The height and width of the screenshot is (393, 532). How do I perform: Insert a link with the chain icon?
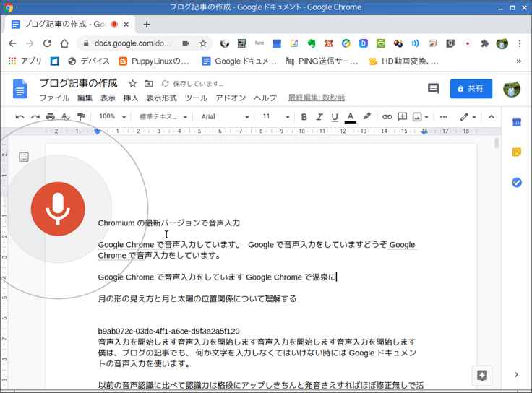click(387, 117)
